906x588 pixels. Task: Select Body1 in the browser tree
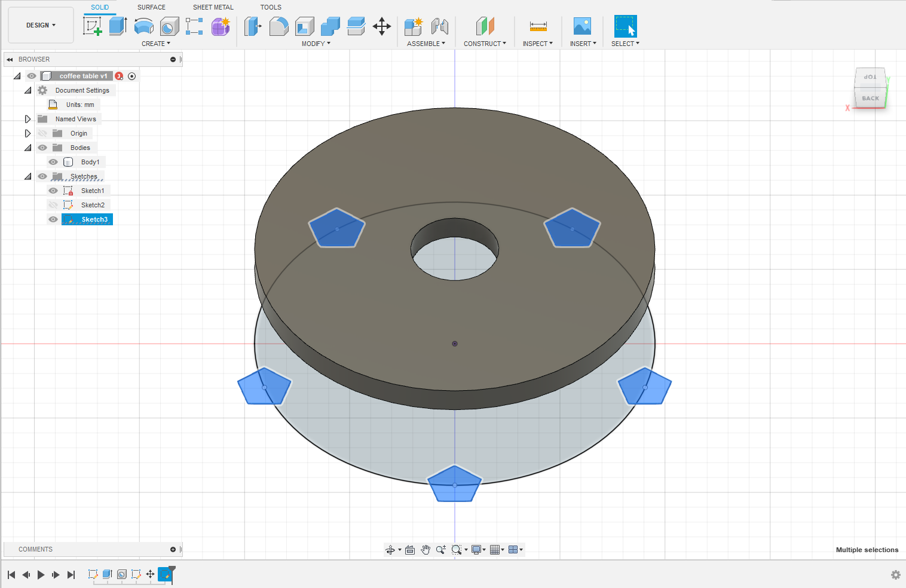coord(90,162)
